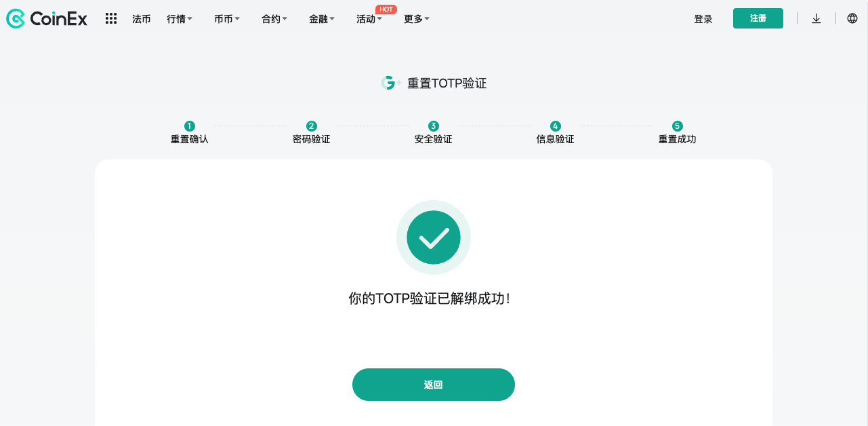Click the download icon in header
The width and height of the screenshot is (868, 426).
(x=817, y=18)
